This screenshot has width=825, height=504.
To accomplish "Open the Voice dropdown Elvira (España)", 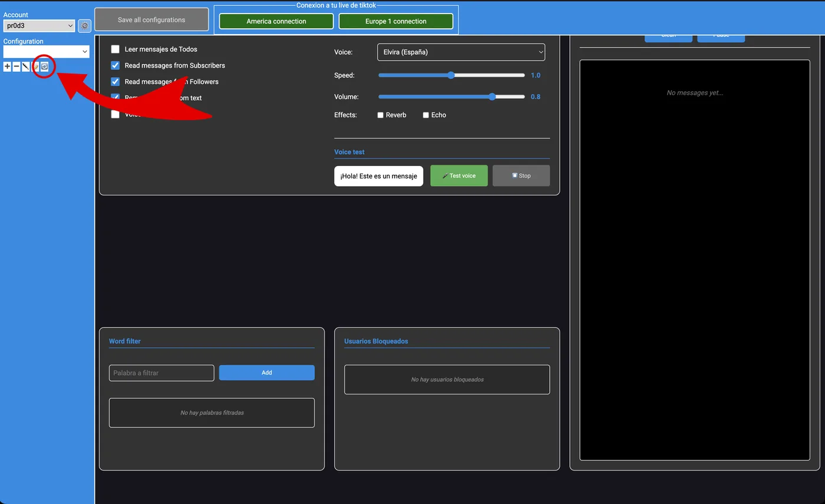I will tap(461, 52).
